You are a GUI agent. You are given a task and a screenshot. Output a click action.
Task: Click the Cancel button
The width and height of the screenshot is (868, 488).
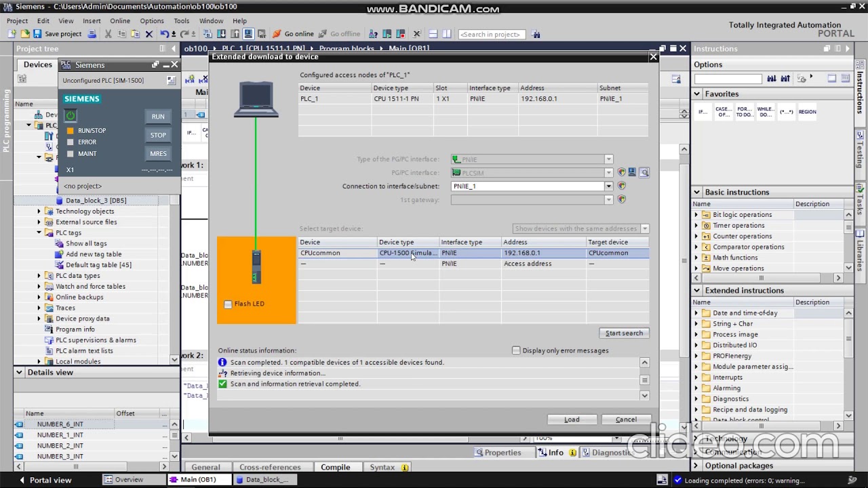tap(626, 420)
